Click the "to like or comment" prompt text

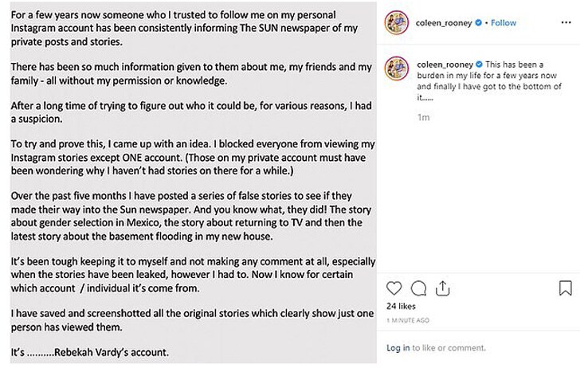pyautogui.click(x=449, y=348)
